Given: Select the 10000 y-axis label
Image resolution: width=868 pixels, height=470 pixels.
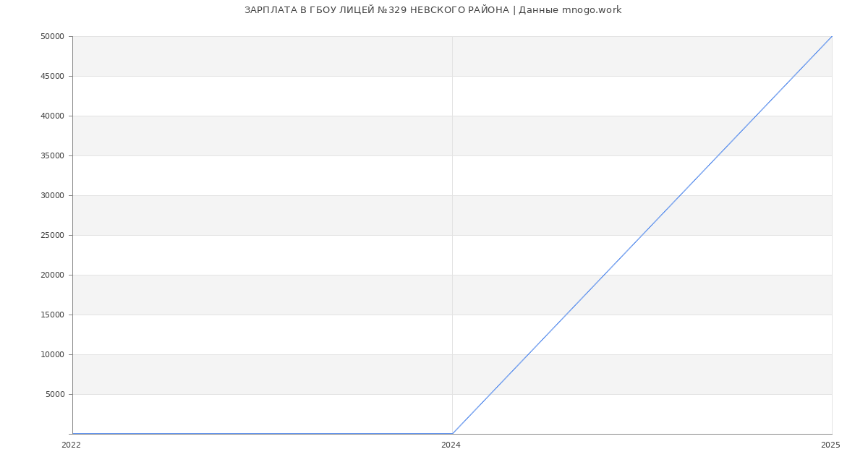Looking at the screenshot, I should (52, 354).
